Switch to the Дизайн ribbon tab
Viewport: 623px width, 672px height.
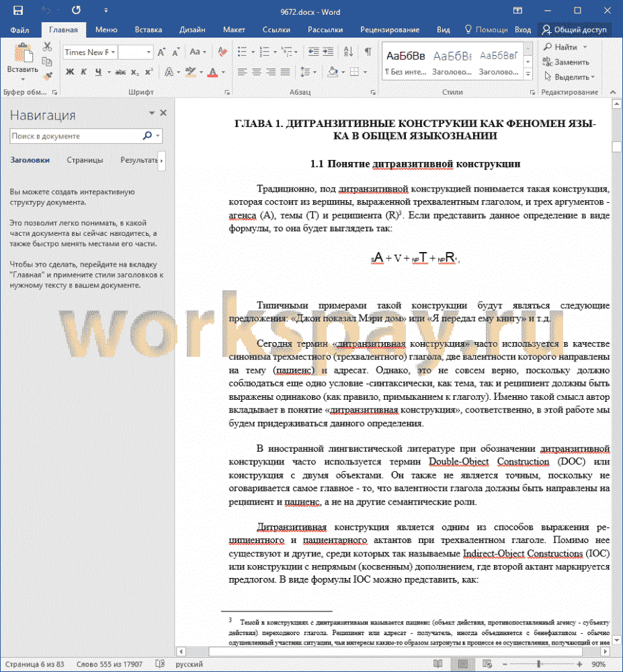point(192,30)
